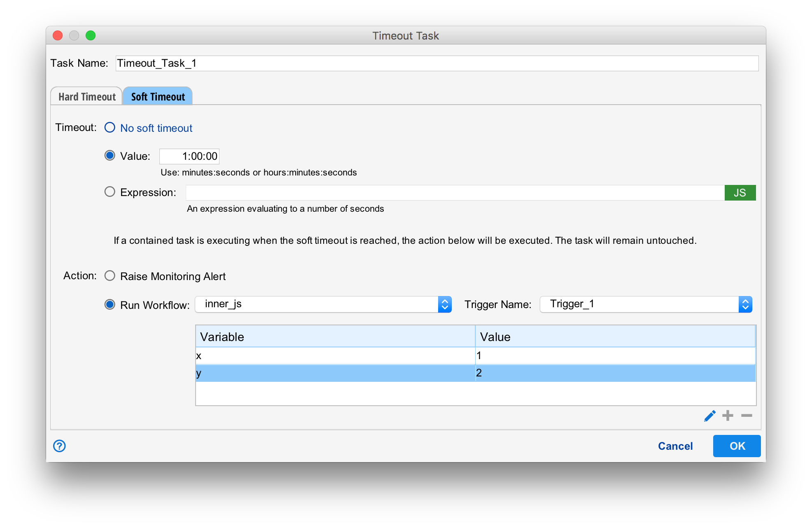Switch to the Soft Timeout tab
The width and height of the screenshot is (812, 528).
(x=158, y=97)
